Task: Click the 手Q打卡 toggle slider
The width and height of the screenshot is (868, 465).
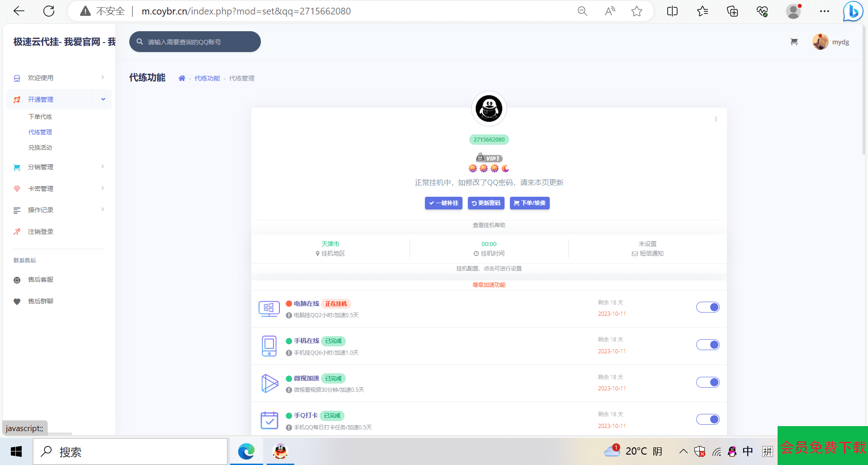Action: 708,420
